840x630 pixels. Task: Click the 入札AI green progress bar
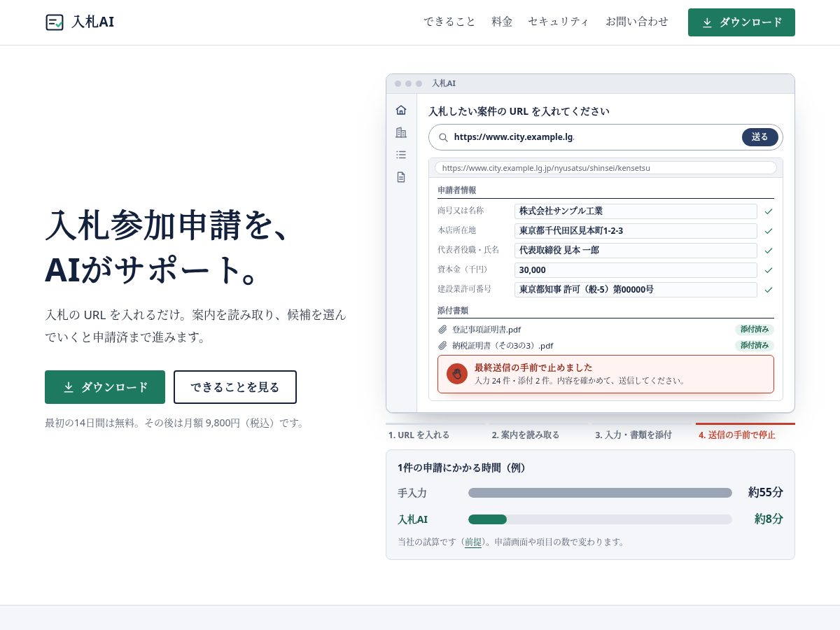click(x=487, y=519)
